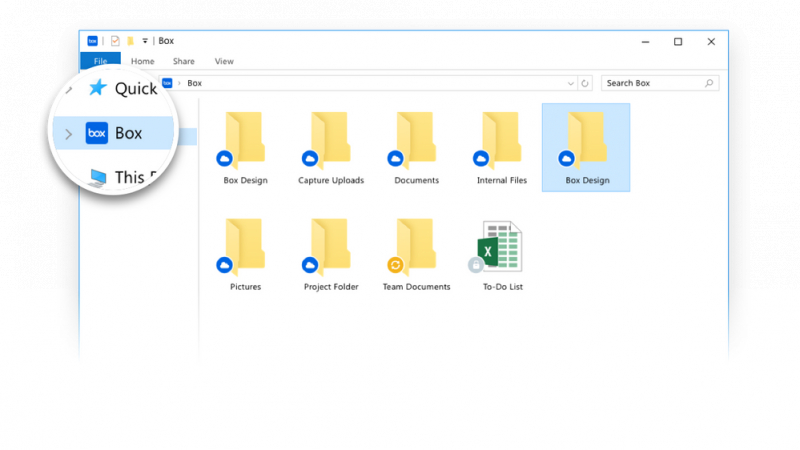The image size is (800, 450).
Task: Click the "Capture Uploads" folder name
Action: coord(331,180)
